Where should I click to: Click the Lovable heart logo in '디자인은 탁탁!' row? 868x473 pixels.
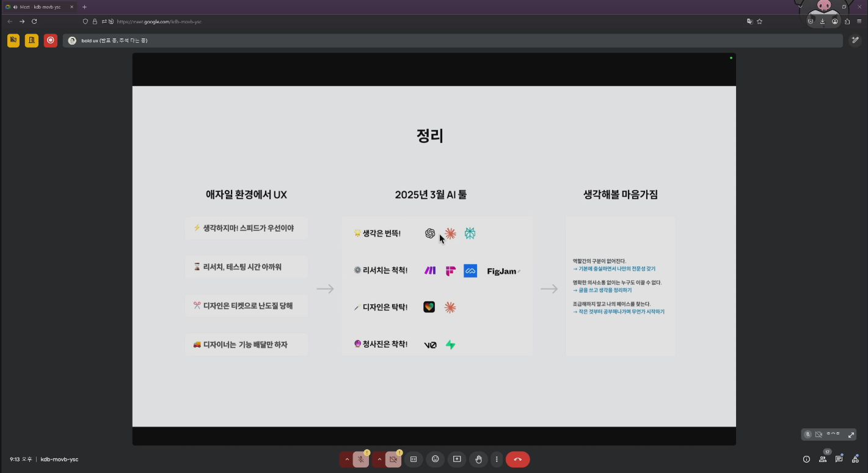tap(429, 307)
